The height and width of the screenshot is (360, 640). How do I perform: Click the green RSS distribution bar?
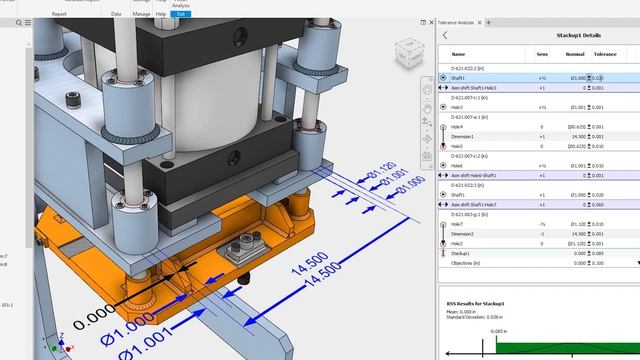point(568,348)
